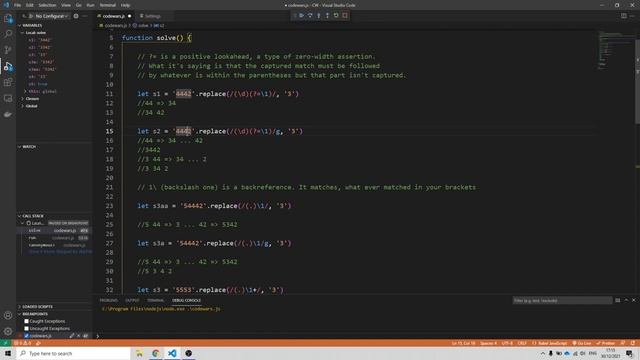This screenshot has height=360, width=640.
Task: Select the codewars.js editor tab
Action: point(114,16)
